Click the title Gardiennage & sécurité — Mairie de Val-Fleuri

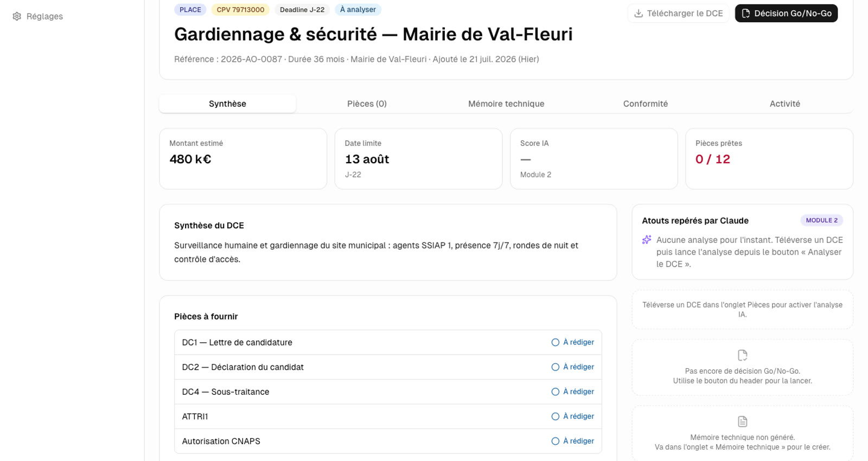373,34
